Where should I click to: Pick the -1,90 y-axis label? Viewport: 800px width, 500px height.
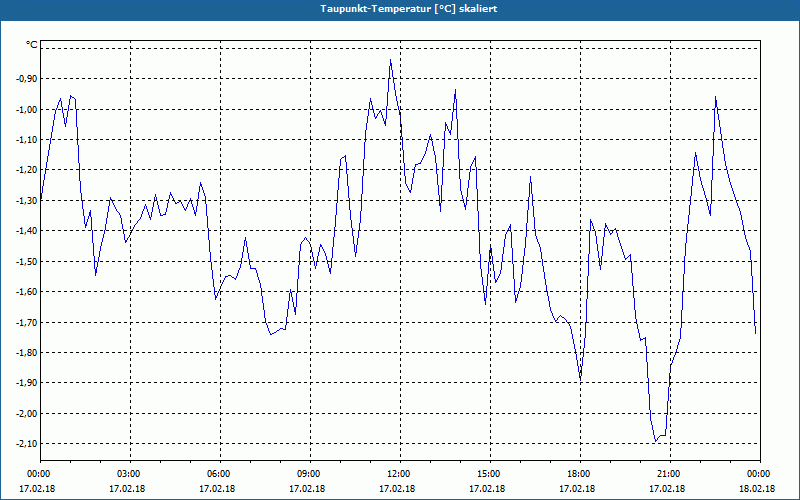[x=26, y=383]
